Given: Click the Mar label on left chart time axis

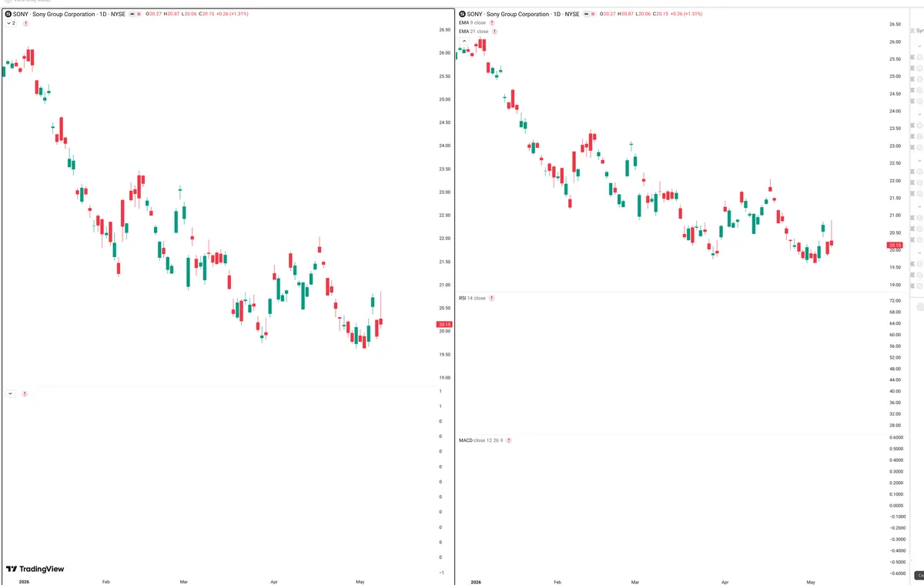Looking at the screenshot, I should pos(183,582).
